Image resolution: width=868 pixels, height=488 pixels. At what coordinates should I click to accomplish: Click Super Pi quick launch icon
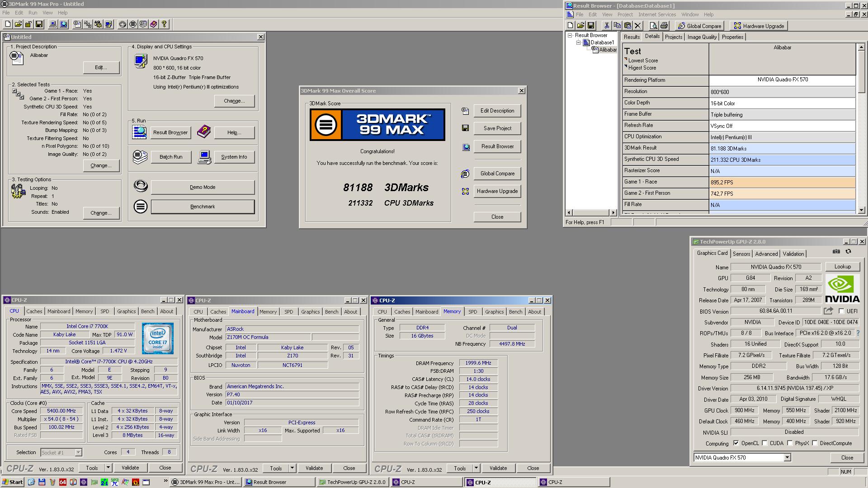[x=115, y=482]
